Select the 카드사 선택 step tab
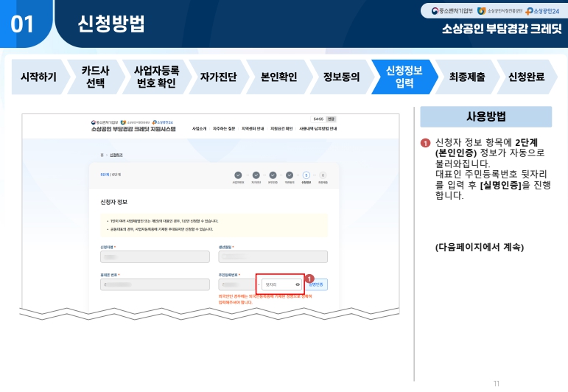Image resolution: width=568 pixels, height=392 pixels. click(x=95, y=77)
